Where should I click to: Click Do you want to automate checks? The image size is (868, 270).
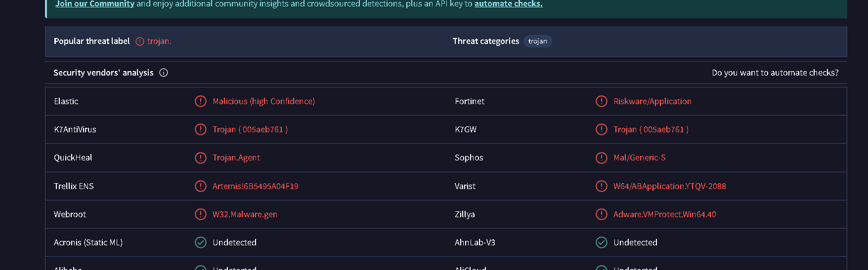click(x=775, y=73)
